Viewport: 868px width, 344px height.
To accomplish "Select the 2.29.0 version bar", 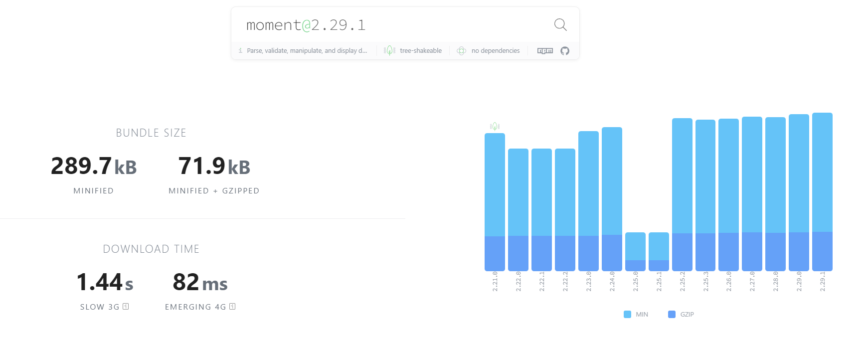I will click(x=799, y=192).
